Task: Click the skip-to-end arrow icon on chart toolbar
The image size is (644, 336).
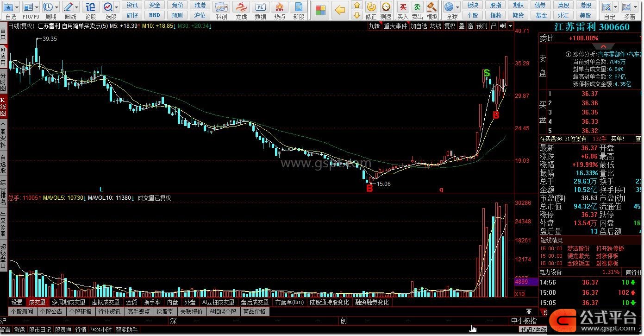Action: click(x=502, y=26)
